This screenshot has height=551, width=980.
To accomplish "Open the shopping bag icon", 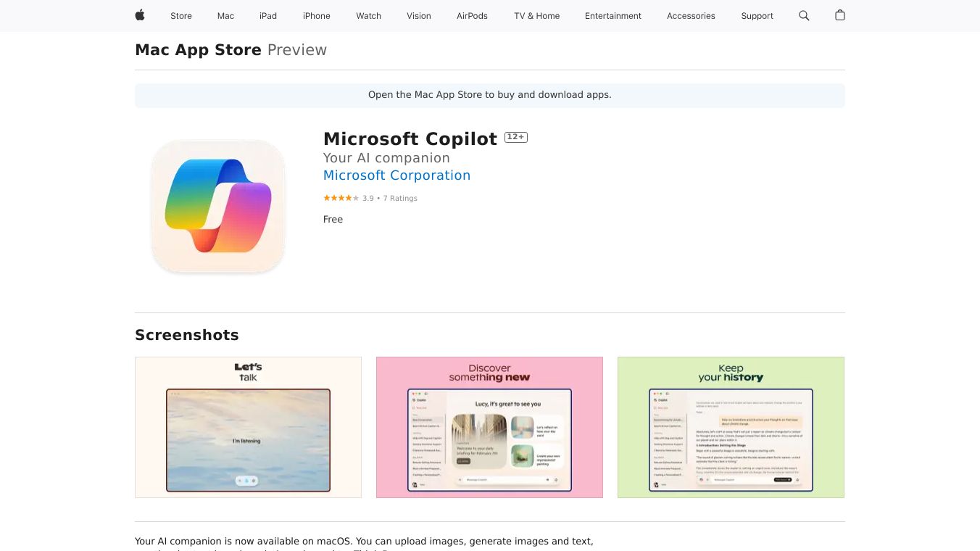I will [x=840, y=15].
